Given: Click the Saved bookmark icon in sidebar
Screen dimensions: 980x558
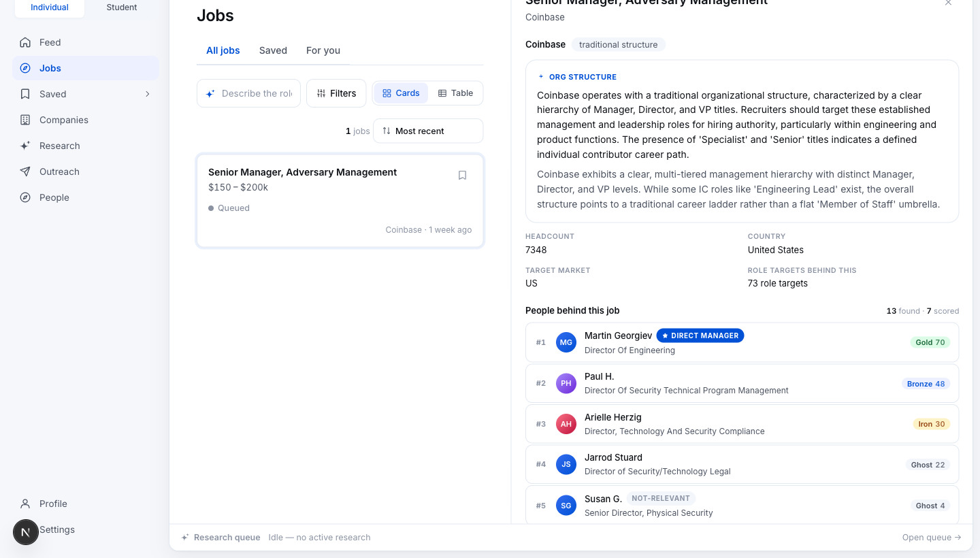Looking at the screenshot, I should point(25,94).
